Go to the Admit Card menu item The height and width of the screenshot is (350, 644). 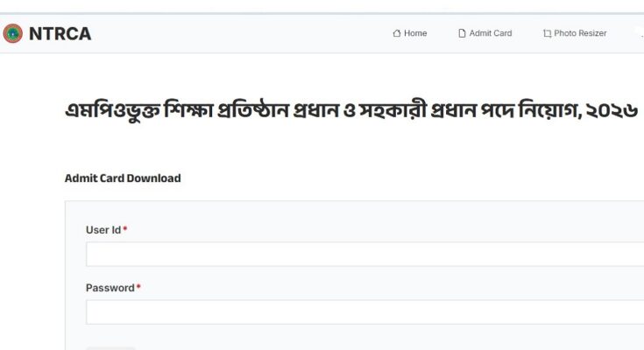(x=490, y=33)
